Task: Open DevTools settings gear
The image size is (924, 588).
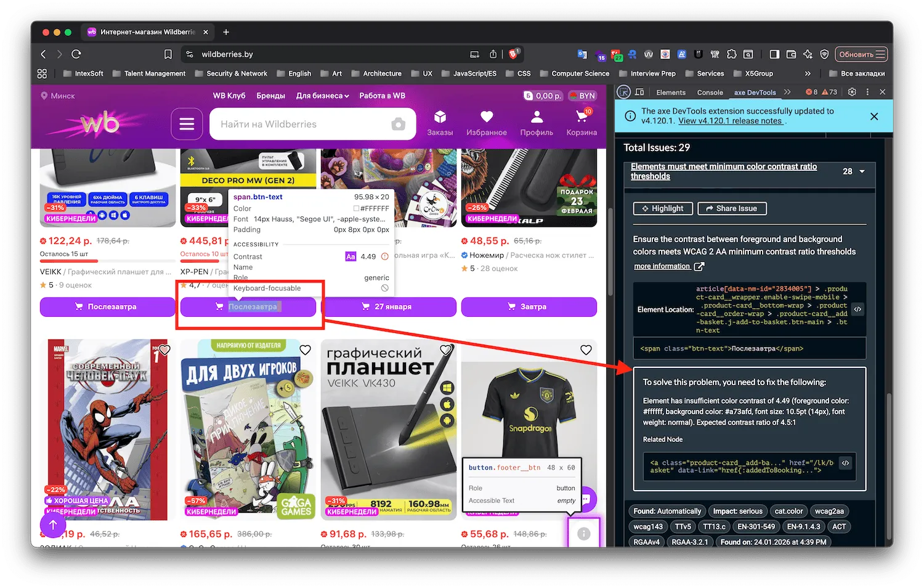Action: pyautogui.click(x=851, y=92)
